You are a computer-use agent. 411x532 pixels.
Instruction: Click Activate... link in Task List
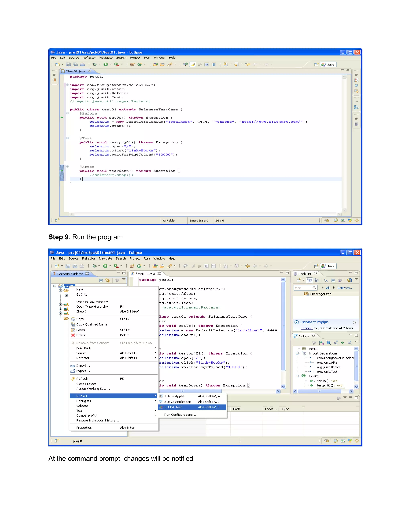pos(345,288)
